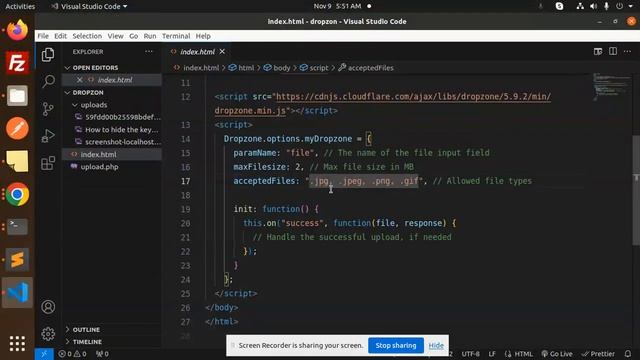Open upload.php in the explorer

click(100, 167)
